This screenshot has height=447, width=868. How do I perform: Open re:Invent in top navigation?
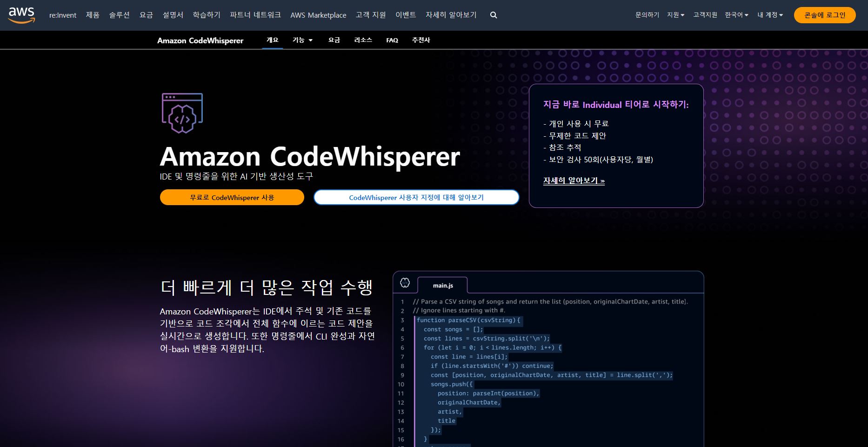click(63, 15)
